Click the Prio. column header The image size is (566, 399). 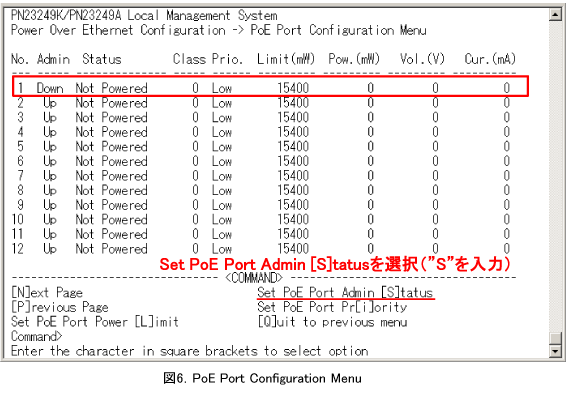pyautogui.click(x=227, y=59)
